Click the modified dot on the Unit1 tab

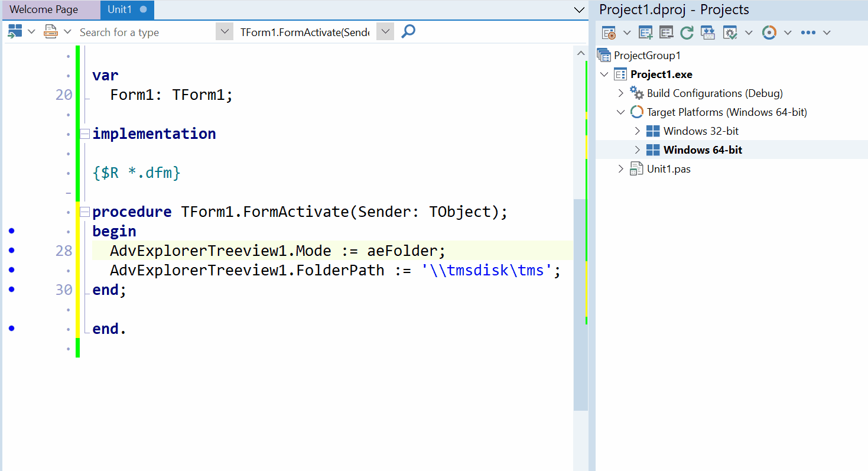(x=144, y=9)
